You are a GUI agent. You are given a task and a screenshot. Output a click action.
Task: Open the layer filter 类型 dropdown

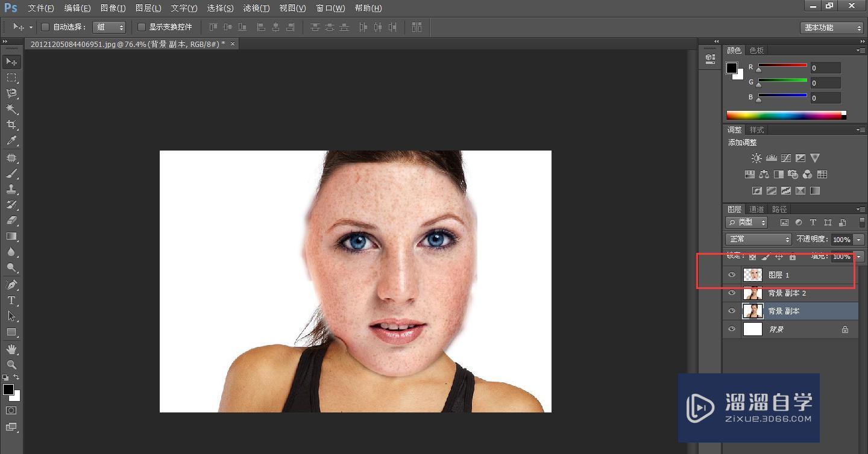tap(746, 222)
